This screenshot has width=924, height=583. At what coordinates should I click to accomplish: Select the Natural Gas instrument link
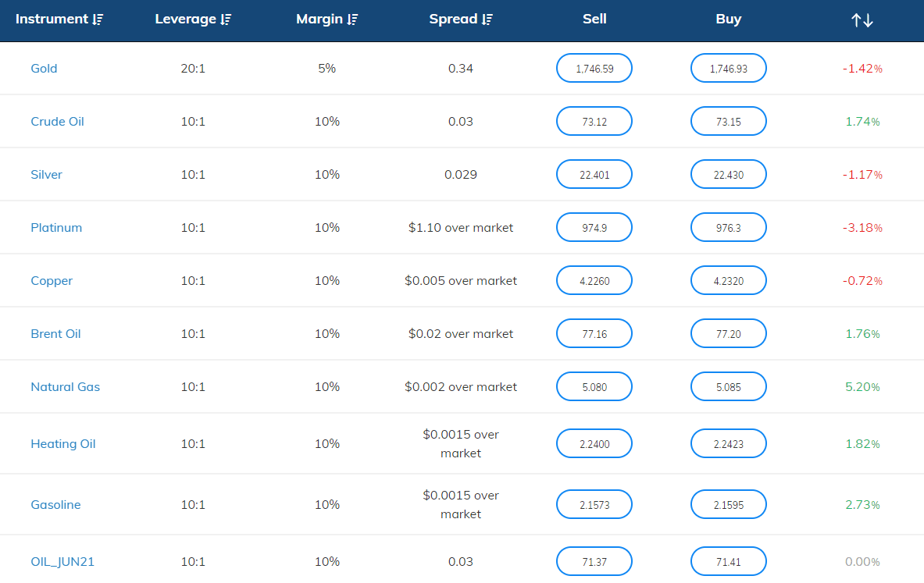[x=65, y=387]
